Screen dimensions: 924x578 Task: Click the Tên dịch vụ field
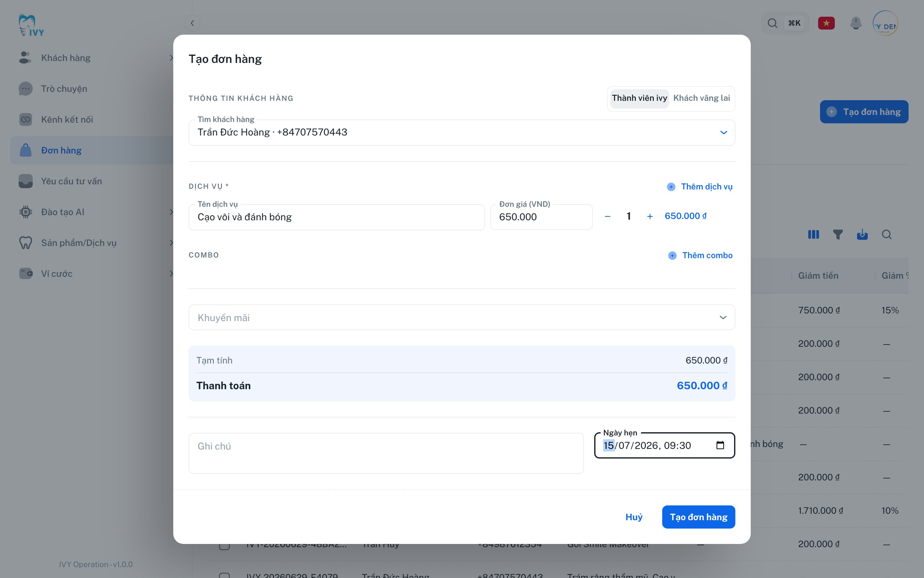pos(336,217)
